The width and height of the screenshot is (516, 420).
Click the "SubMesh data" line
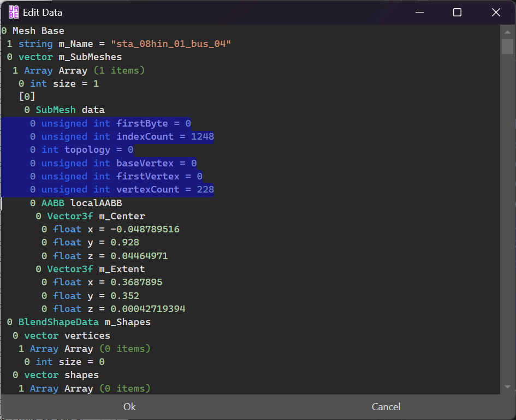coord(64,110)
